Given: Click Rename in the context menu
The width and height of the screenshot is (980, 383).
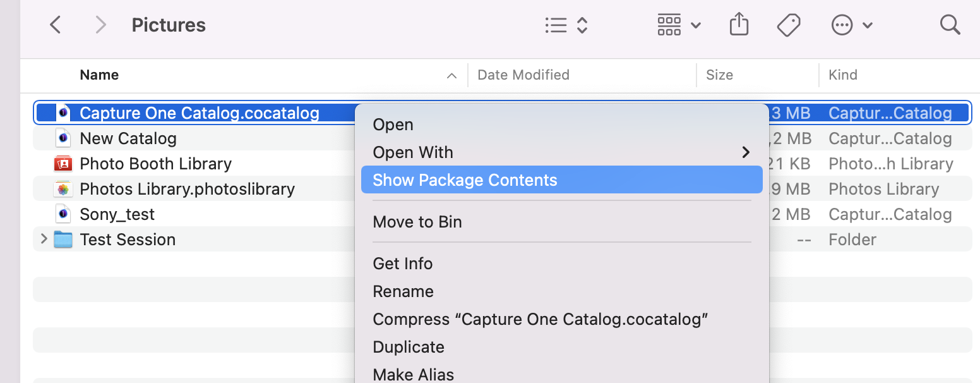Looking at the screenshot, I should point(403,291).
